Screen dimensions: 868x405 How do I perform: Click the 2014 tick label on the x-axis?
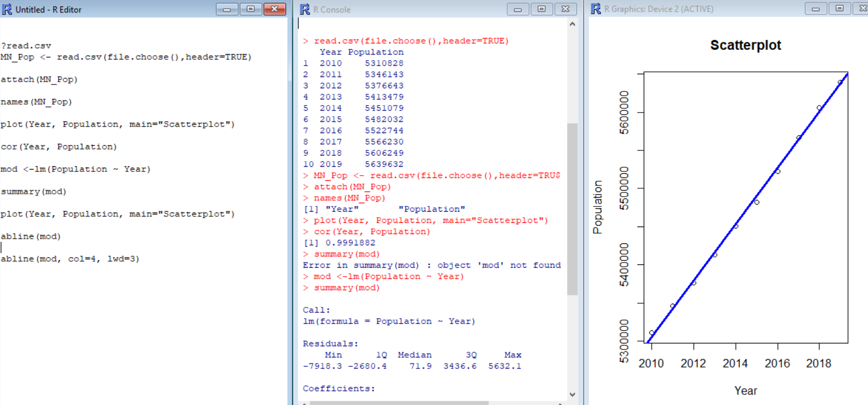[735, 363]
